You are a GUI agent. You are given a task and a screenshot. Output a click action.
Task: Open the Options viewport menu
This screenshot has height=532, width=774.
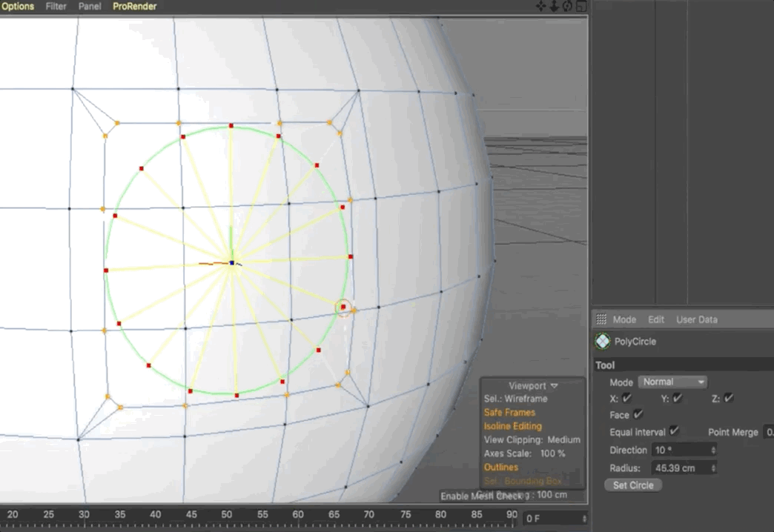coord(18,7)
